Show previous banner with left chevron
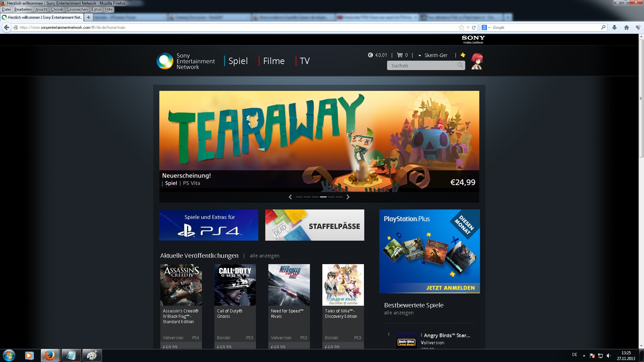 tap(290, 197)
